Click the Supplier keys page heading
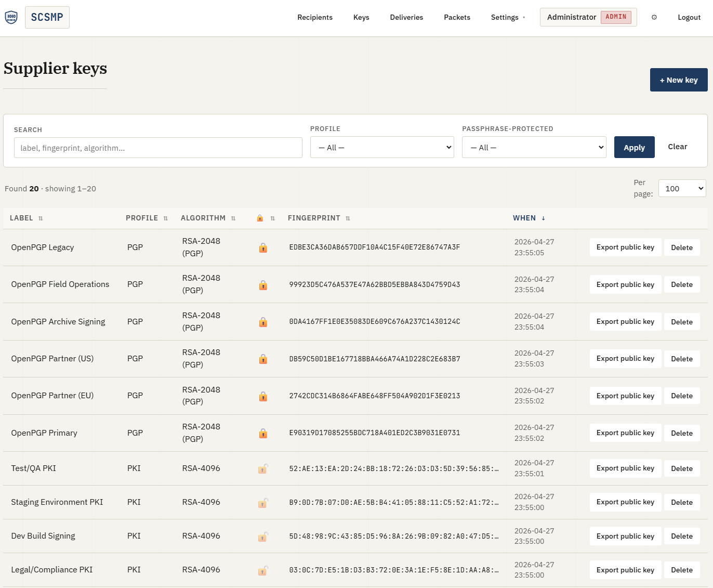Screen dimensions: 713x588 point(55,69)
